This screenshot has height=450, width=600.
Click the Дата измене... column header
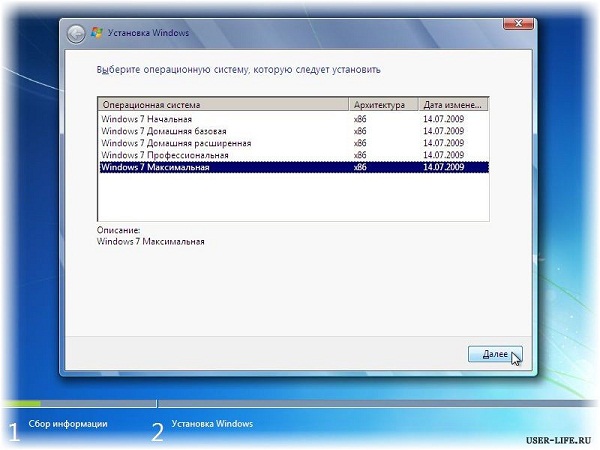(453, 104)
